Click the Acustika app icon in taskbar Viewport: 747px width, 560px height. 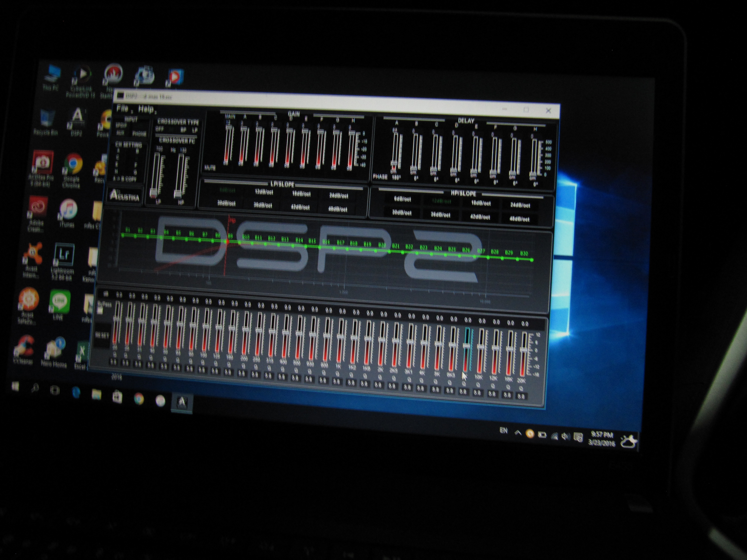[x=182, y=402]
